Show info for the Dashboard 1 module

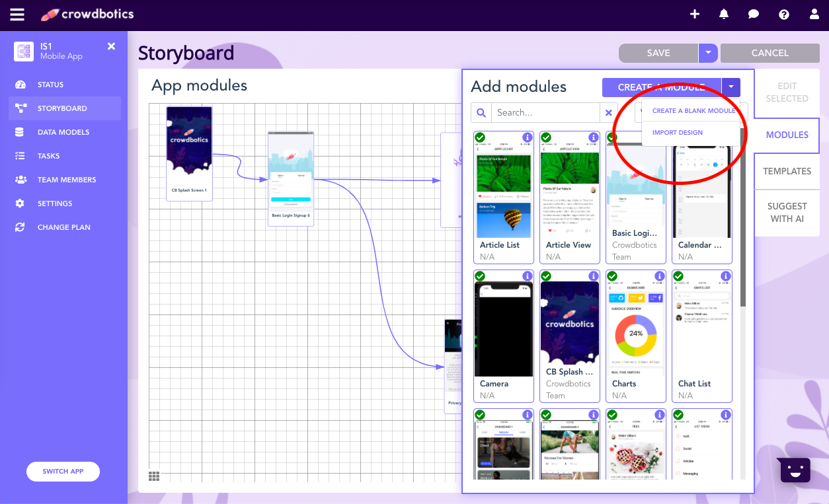coord(528,415)
